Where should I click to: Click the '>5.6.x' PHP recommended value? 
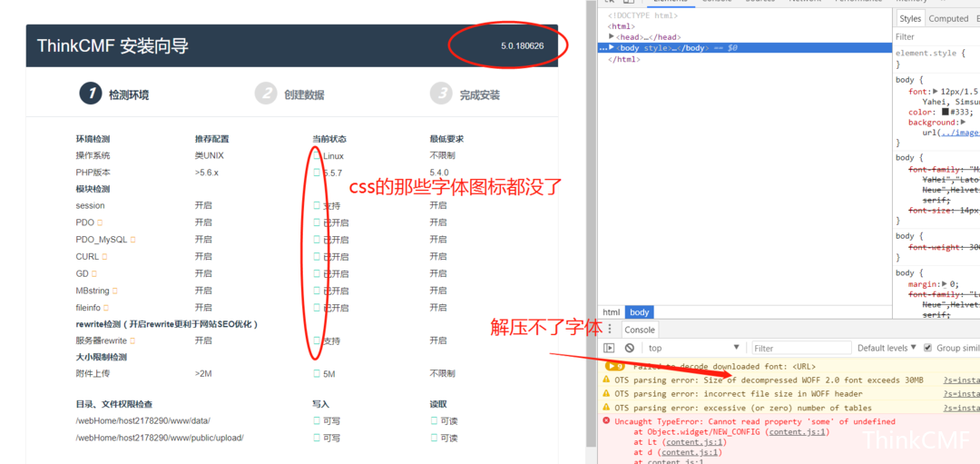click(x=206, y=173)
